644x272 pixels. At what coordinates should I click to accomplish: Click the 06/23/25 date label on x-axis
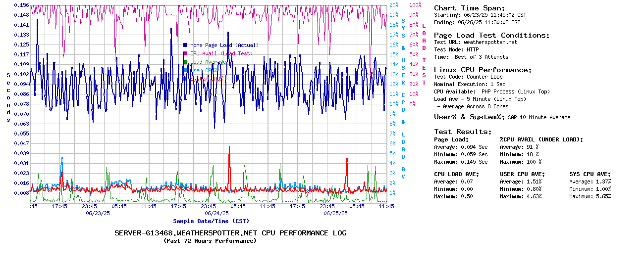[98, 213]
